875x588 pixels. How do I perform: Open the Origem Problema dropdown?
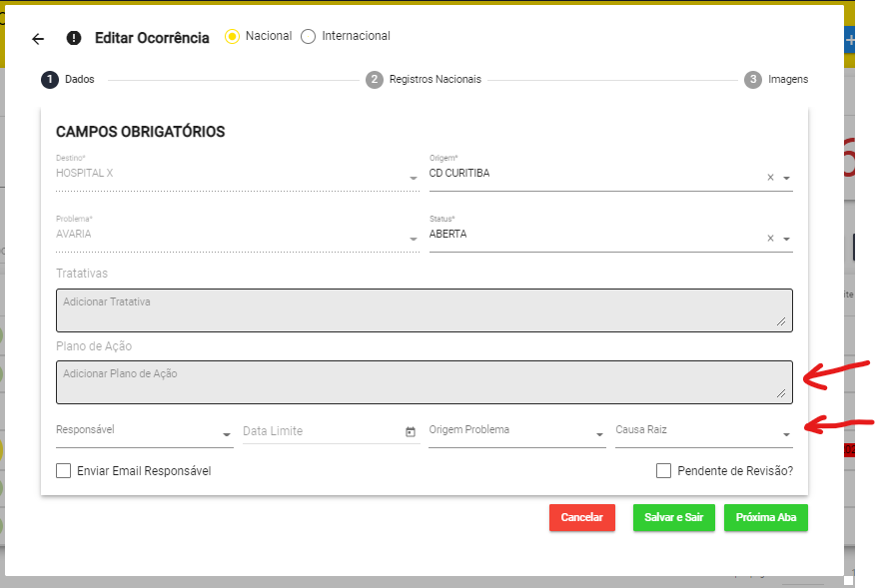pos(599,434)
